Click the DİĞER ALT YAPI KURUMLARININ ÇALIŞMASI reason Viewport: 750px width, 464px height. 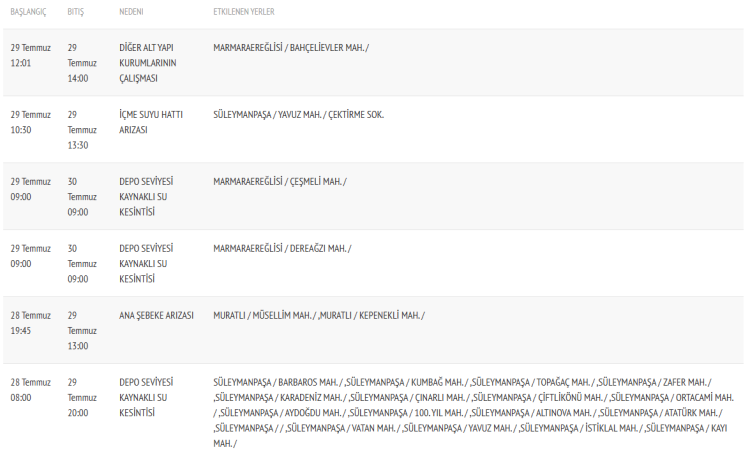147,63
